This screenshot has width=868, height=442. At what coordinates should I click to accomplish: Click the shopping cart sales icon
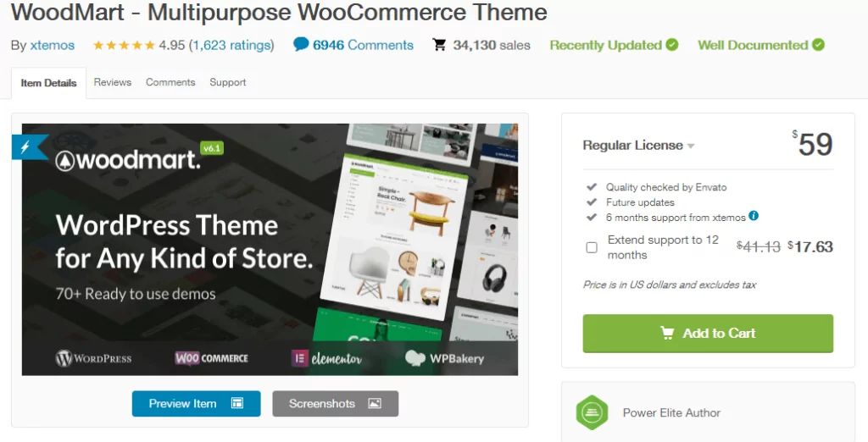click(439, 45)
